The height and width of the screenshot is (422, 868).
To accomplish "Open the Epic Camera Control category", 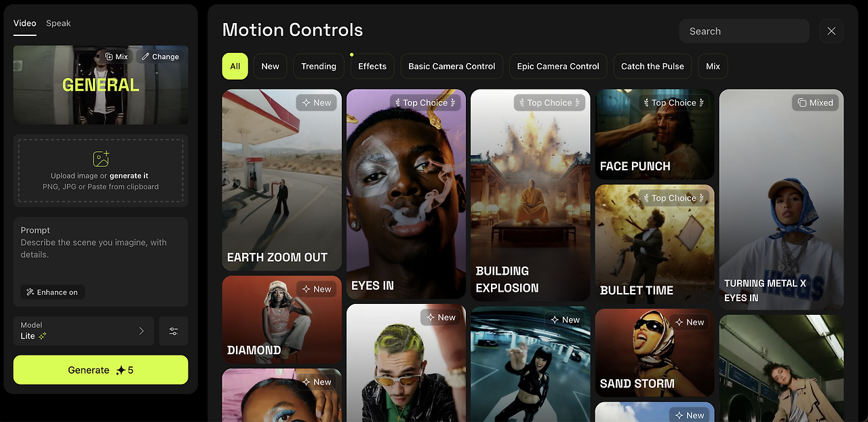I will coord(558,66).
